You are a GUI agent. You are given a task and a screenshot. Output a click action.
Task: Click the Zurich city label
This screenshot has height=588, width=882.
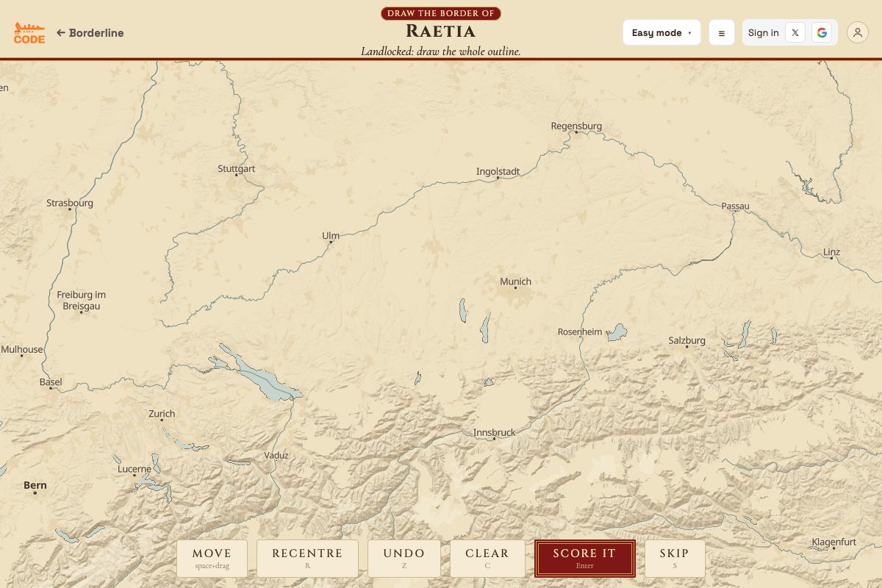[x=162, y=414]
